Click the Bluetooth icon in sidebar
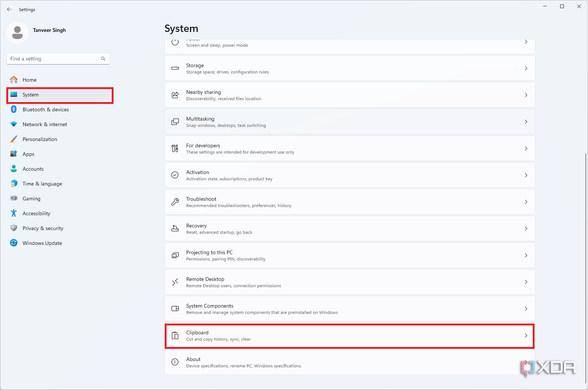Screen dimensions: 588x390 [x=14, y=109]
